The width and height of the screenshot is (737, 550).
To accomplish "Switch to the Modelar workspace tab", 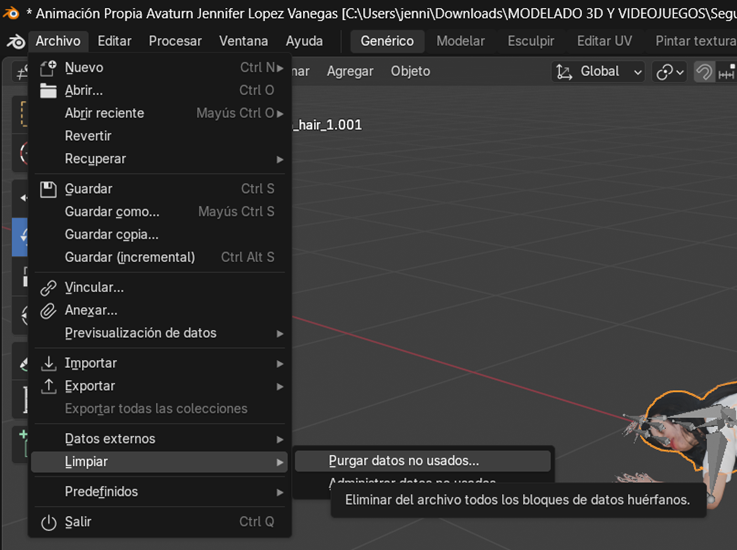I will click(460, 41).
